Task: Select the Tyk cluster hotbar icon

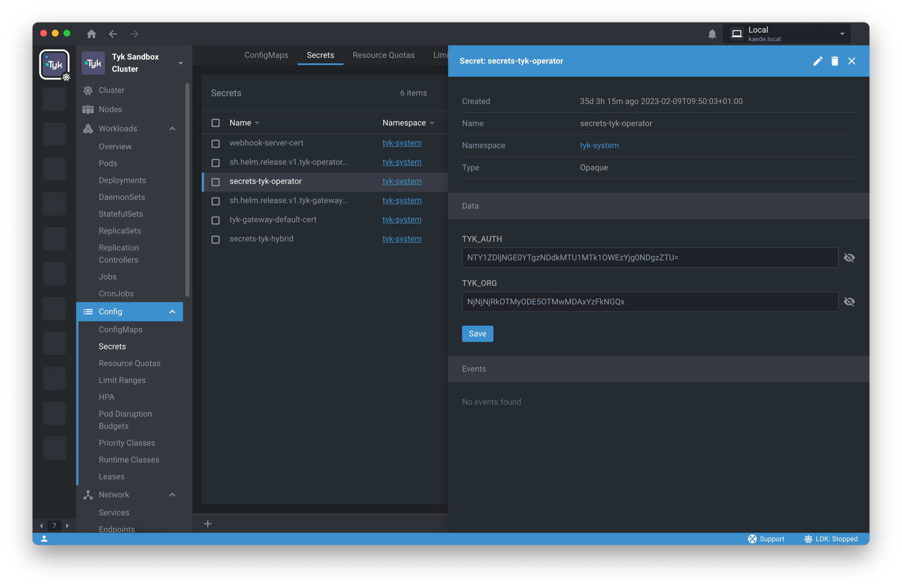Action: (x=54, y=64)
